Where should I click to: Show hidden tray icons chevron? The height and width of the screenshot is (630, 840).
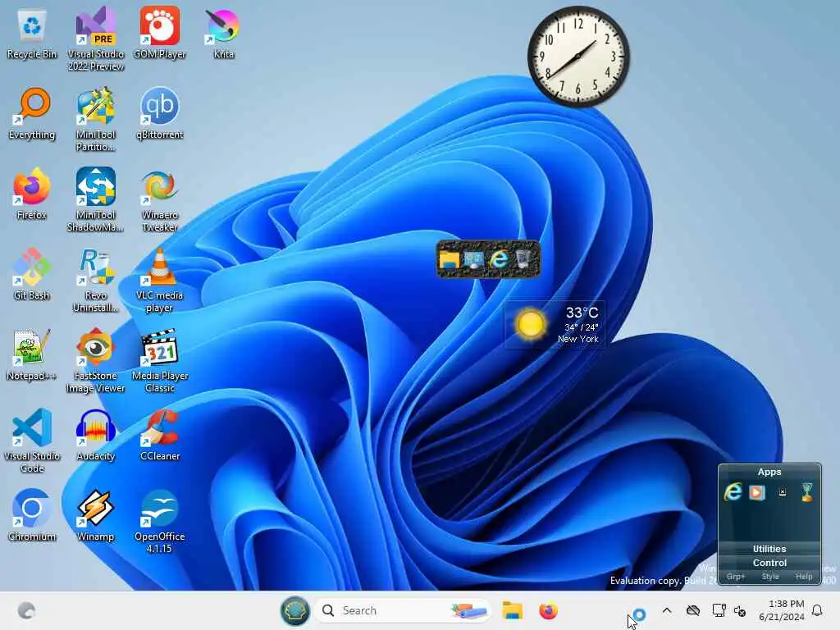[666, 610]
